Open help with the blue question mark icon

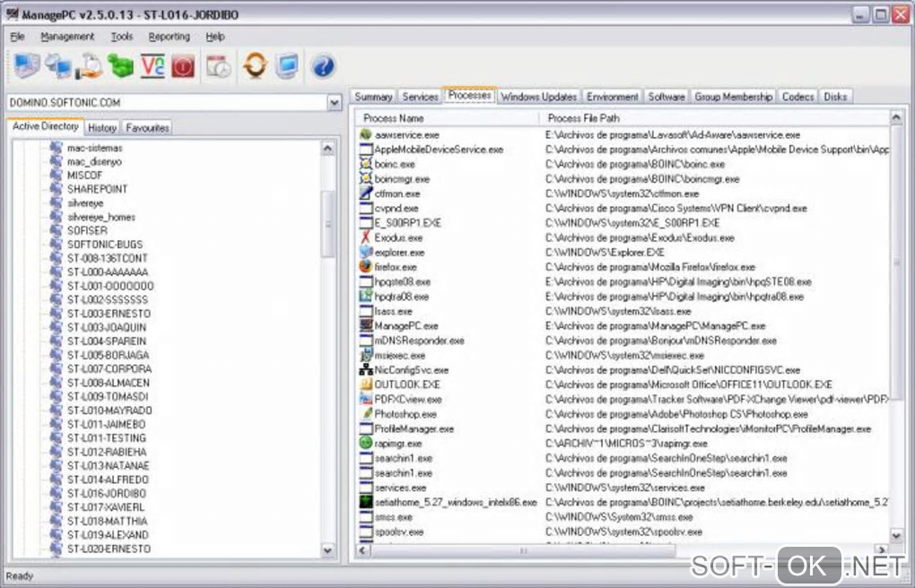323,66
